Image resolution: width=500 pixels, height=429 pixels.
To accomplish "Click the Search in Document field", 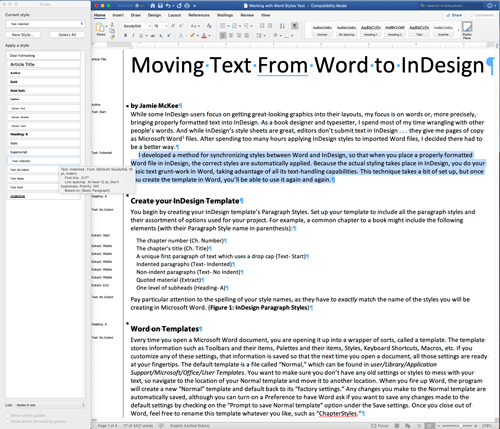I will (451, 6).
